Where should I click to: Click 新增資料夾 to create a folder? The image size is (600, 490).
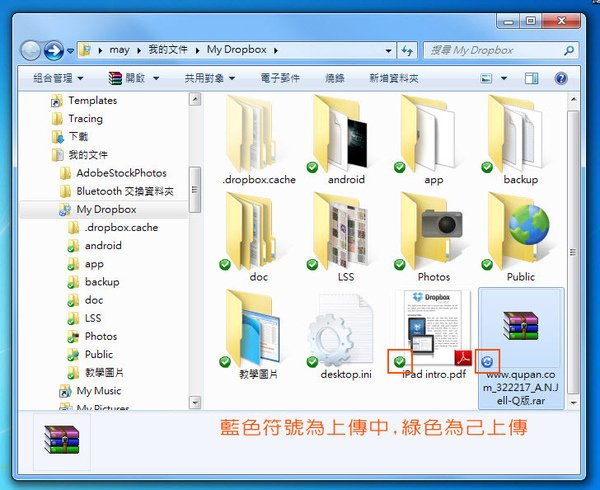point(393,78)
